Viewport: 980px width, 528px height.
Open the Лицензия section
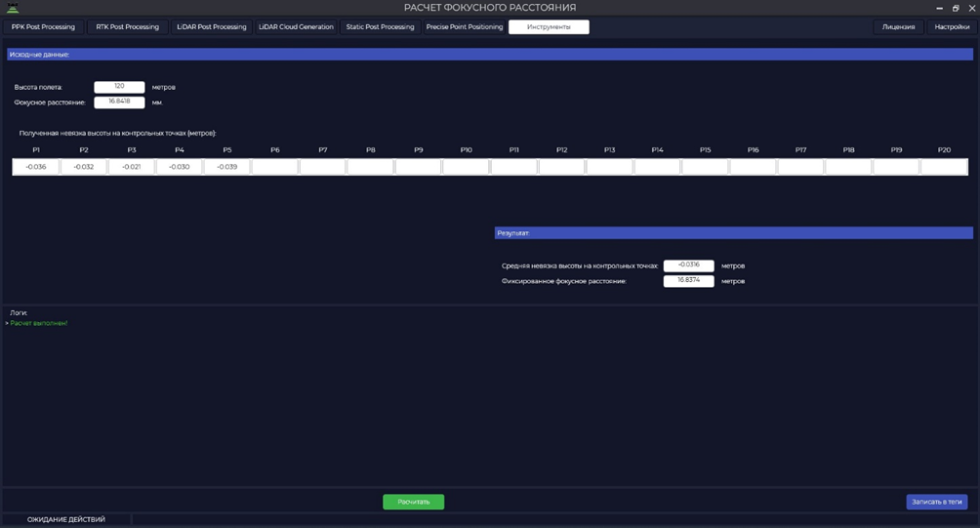pos(899,27)
